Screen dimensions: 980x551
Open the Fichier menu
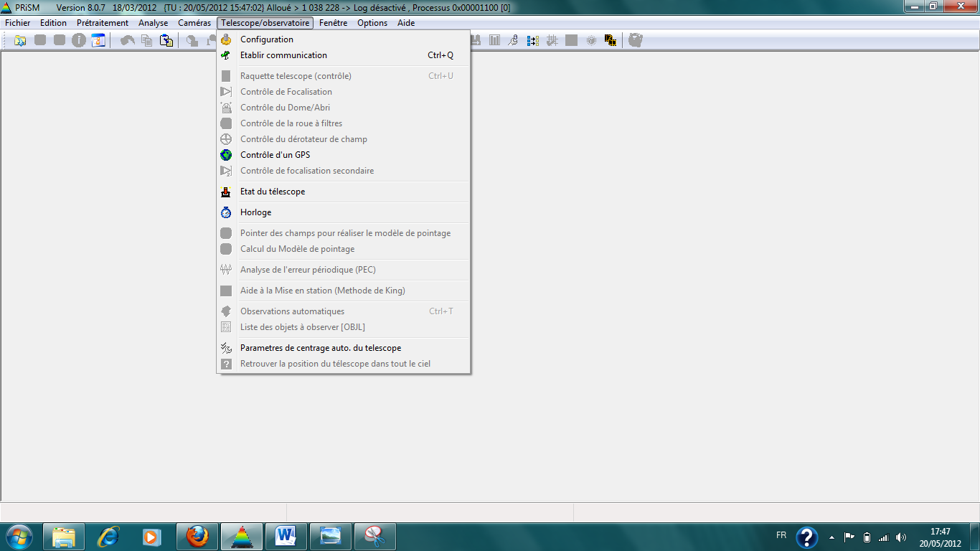point(18,23)
